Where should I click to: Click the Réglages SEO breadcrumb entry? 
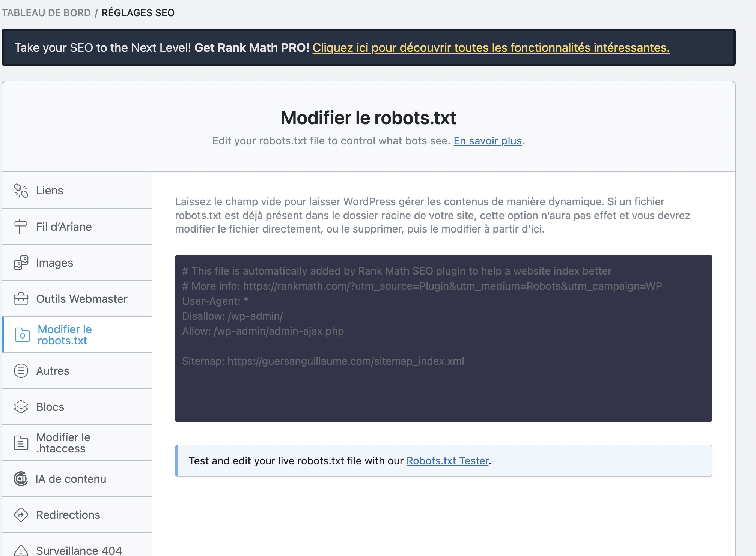pyautogui.click(x=138, y=12)
